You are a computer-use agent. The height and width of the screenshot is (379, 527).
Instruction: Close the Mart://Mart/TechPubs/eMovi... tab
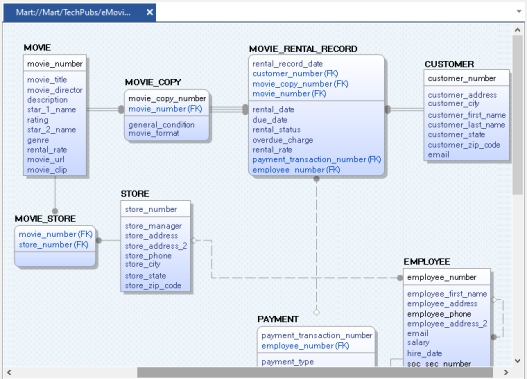150,12
